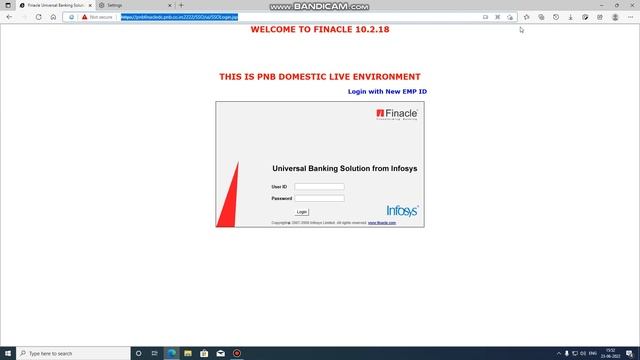Open Cortana circle icon on taskbar
Screen dimensions: 640x360
(x=138, y=353)
